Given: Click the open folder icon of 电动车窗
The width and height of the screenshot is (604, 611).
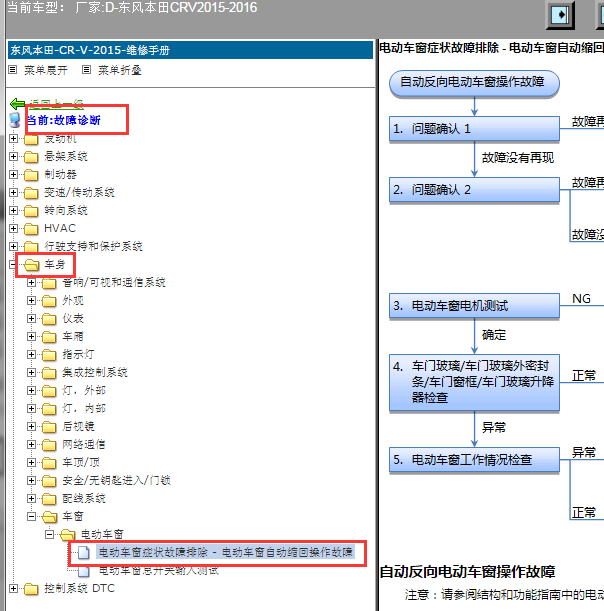Looking at the screenshot, I should pos(68,535).
